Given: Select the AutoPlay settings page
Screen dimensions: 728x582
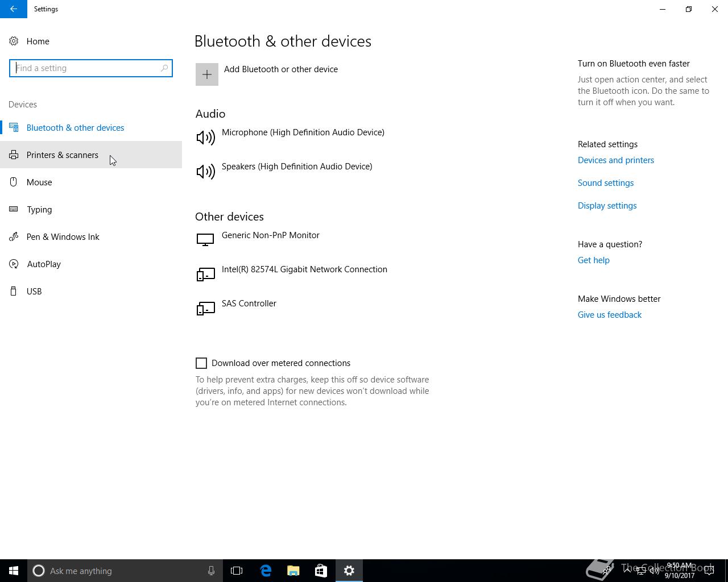Looking at the screenshot, I should [x=91, y=264].
